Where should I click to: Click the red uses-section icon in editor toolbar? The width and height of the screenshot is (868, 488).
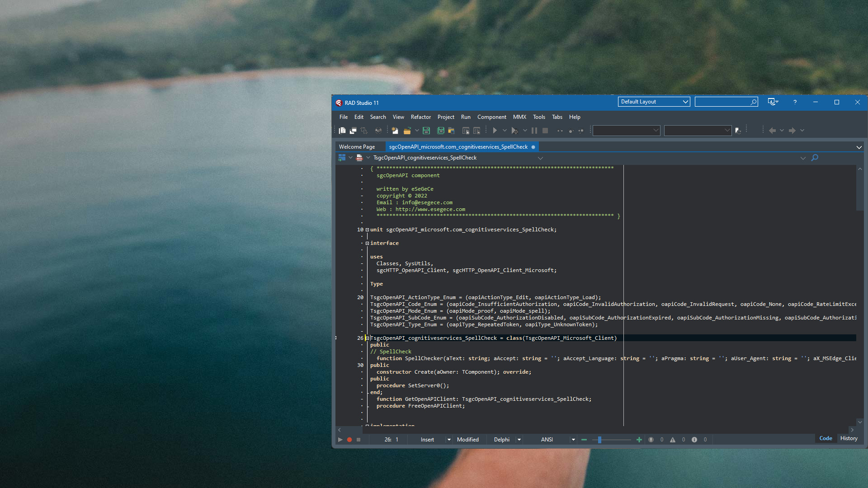click(359, 158)
